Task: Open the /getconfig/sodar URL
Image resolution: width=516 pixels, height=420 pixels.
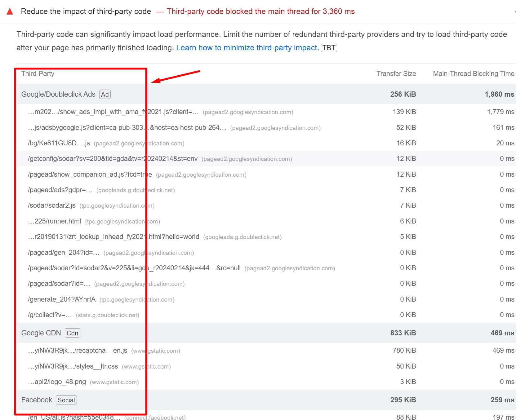Action: point(113,159)
